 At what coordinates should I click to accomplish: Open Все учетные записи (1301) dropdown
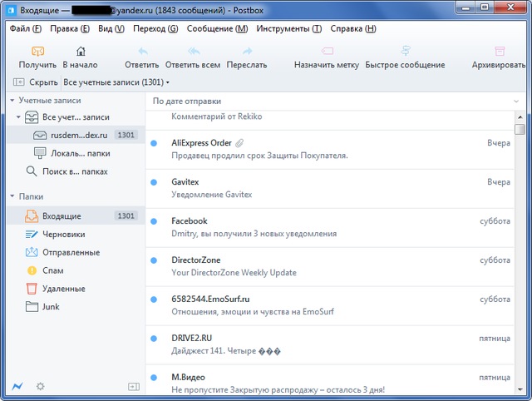tap(116, 82)
